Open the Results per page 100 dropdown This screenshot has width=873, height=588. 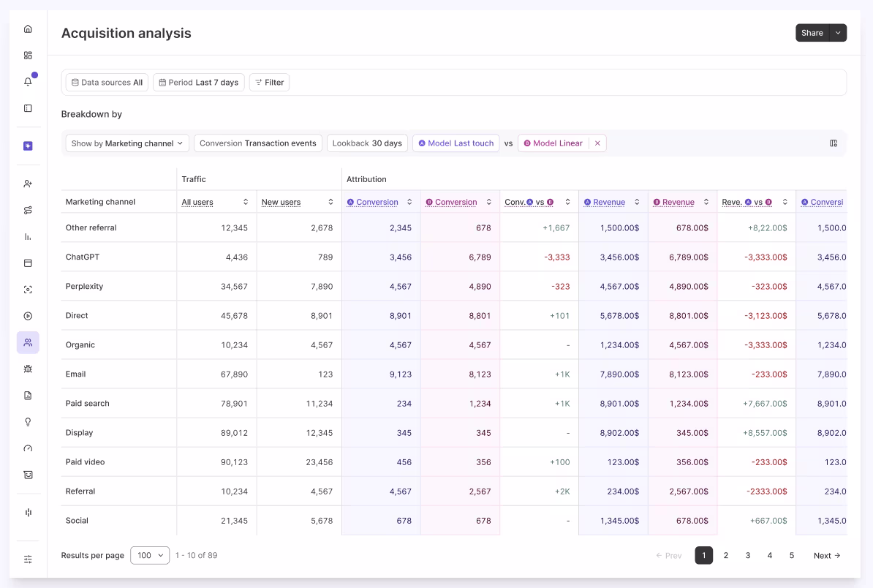click(x=150, y=555)
